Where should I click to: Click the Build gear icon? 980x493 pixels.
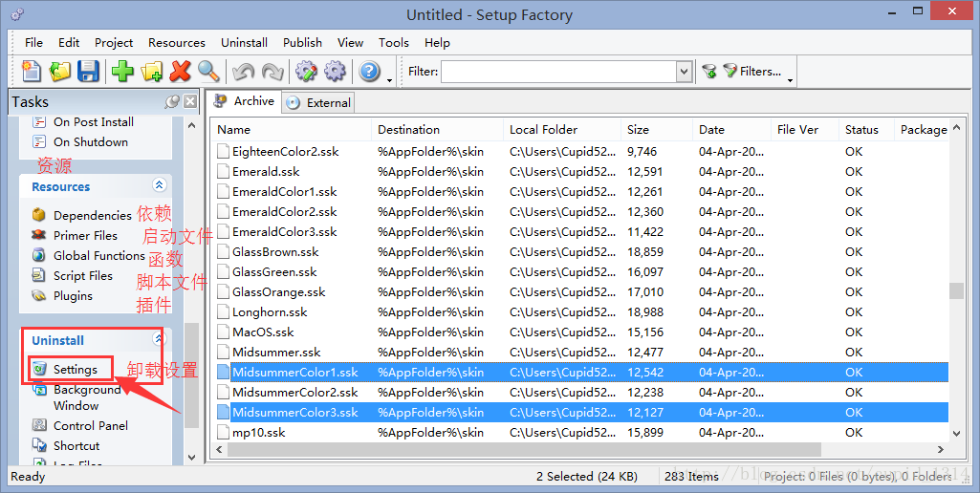click(335, 72)
